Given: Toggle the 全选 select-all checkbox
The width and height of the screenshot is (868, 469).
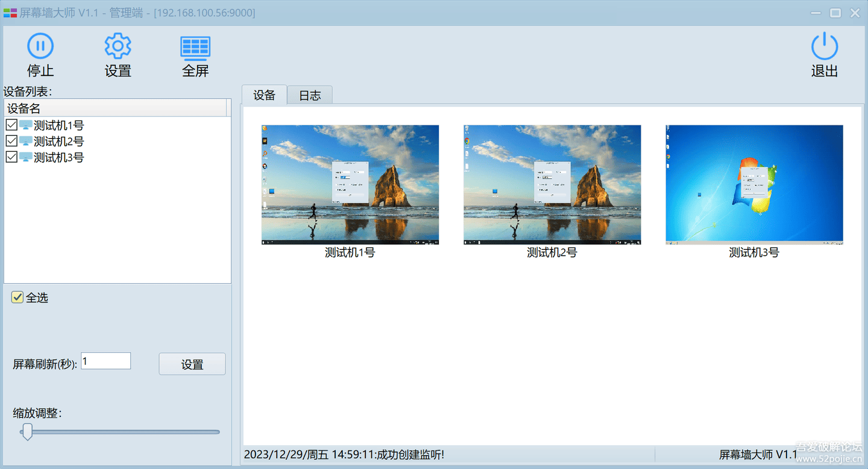Looking at the screenshot, I should [17, 297].
